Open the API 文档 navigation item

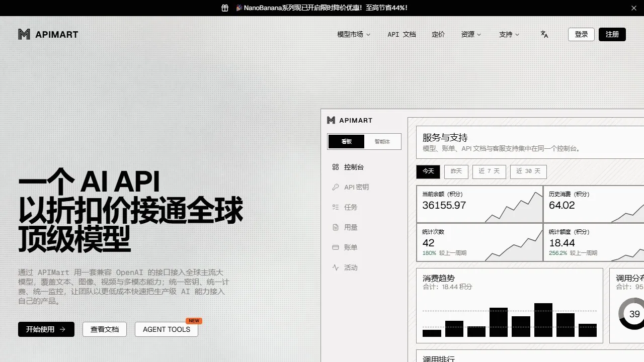[401, 34]
